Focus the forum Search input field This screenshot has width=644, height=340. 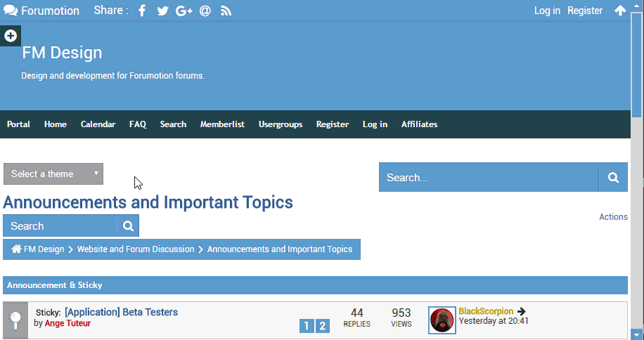[60, 225]
